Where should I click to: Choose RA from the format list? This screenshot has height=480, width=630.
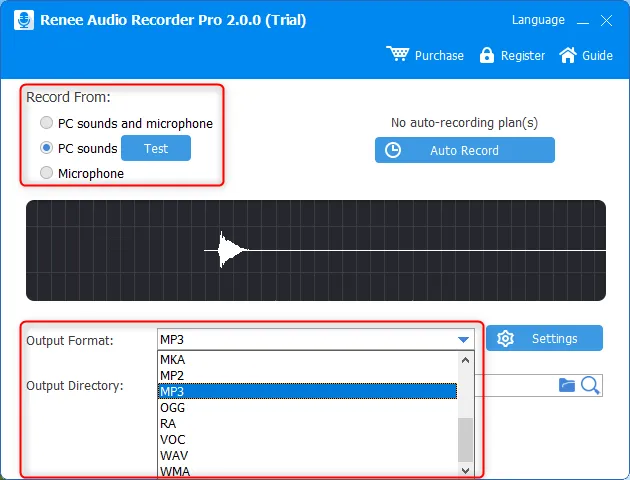click(307, 423)
